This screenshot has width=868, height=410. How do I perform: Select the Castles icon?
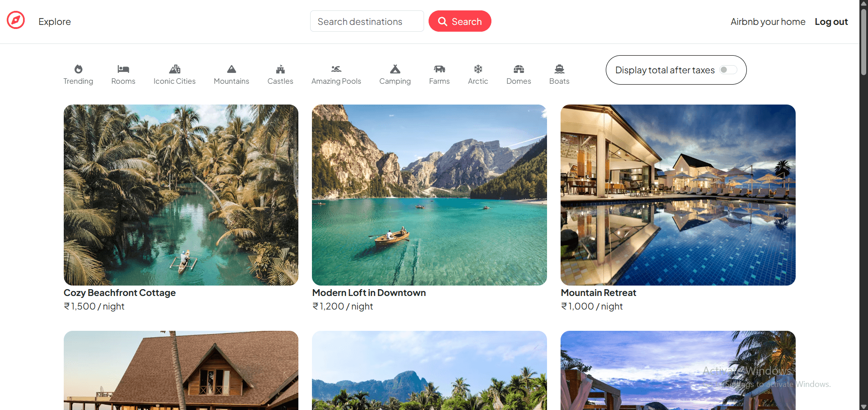pos(280,69)
